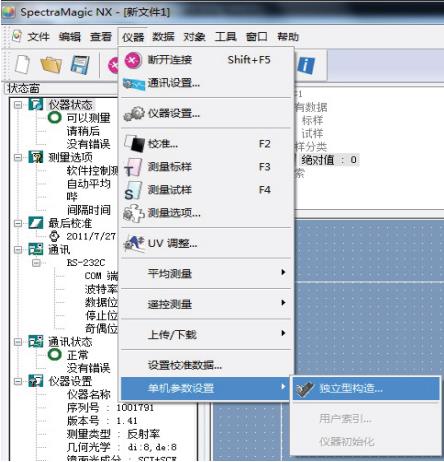Click the clock icon beside 2011/7/27

click(54, 236)
